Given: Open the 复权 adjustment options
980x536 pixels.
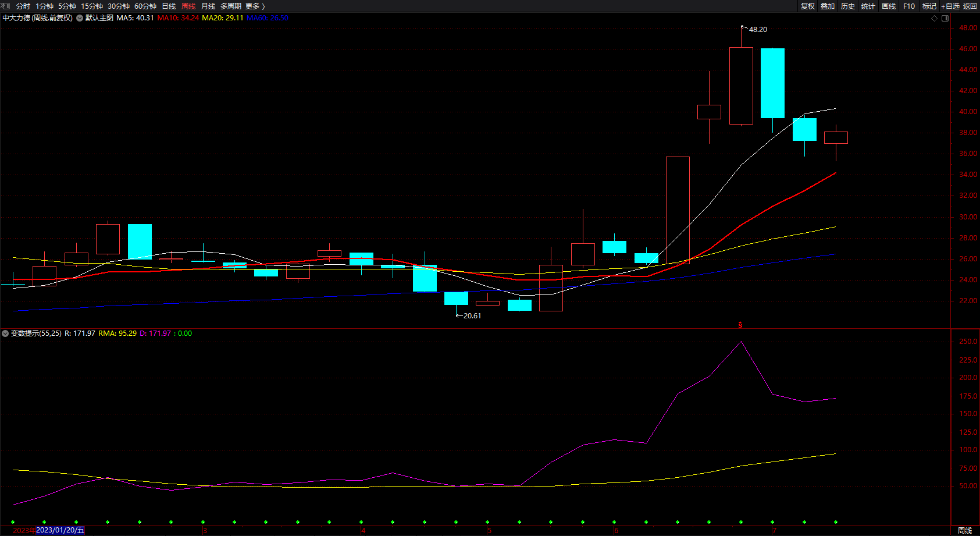Looking at the screenshot, I should point(808,6).
